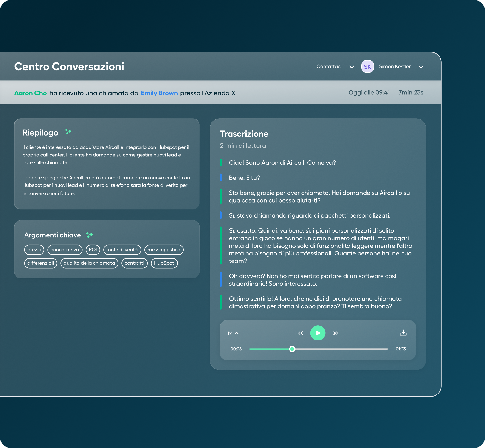The height and width of the screenshot is (448, 485).
Task: Open Emily Brown's contact link
Action: pyautogui.click(x=159, y=93)
